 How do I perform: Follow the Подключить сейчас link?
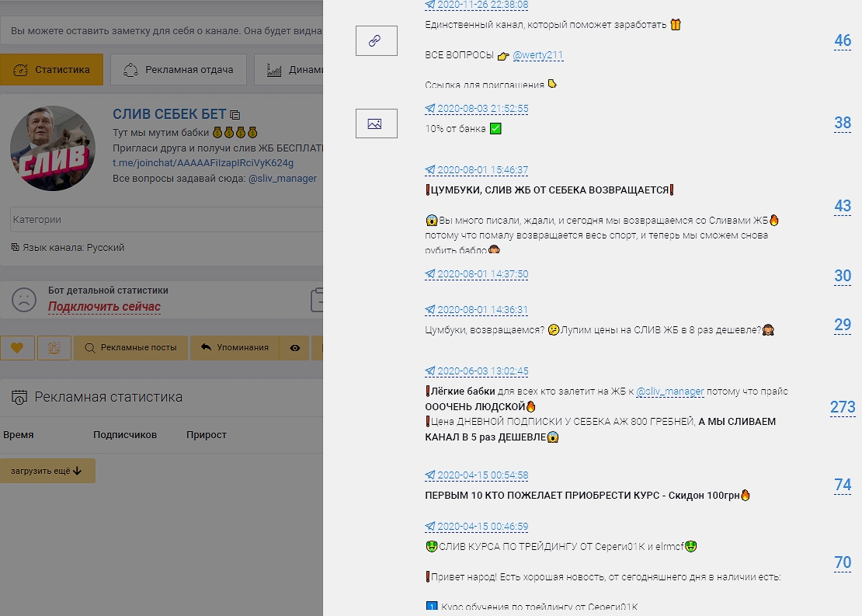[x=104, y=307]
